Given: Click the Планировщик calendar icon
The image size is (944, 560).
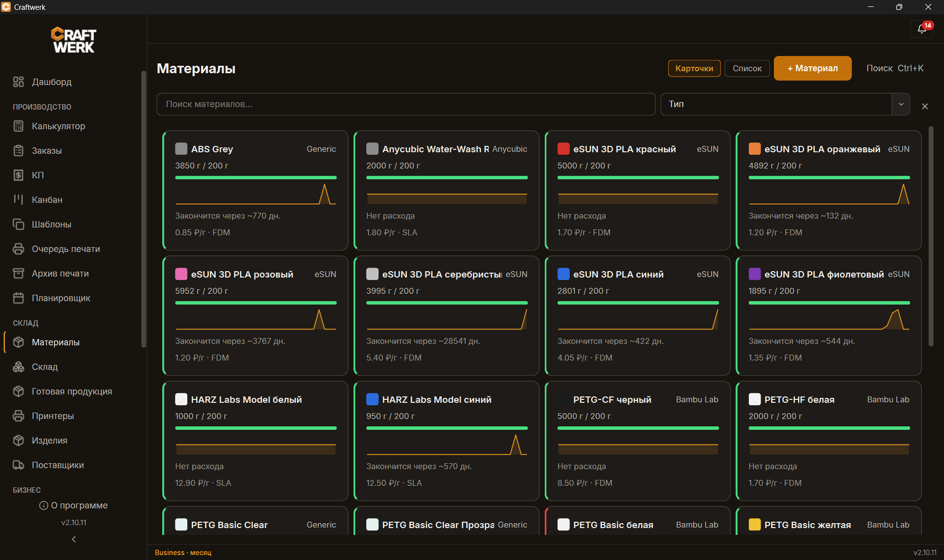Looking at the screenshot, I should 19,298.
